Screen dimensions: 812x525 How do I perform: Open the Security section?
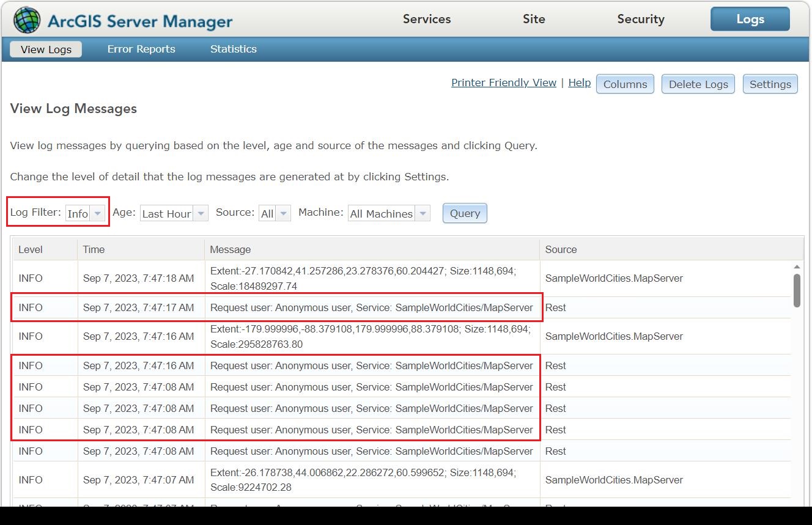pos(640,19)
